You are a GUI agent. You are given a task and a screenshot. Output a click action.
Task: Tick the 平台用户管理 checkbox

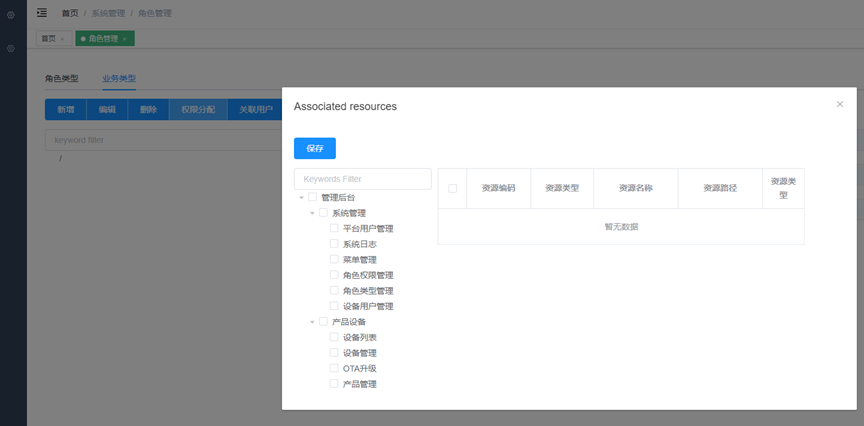[334, 228]
